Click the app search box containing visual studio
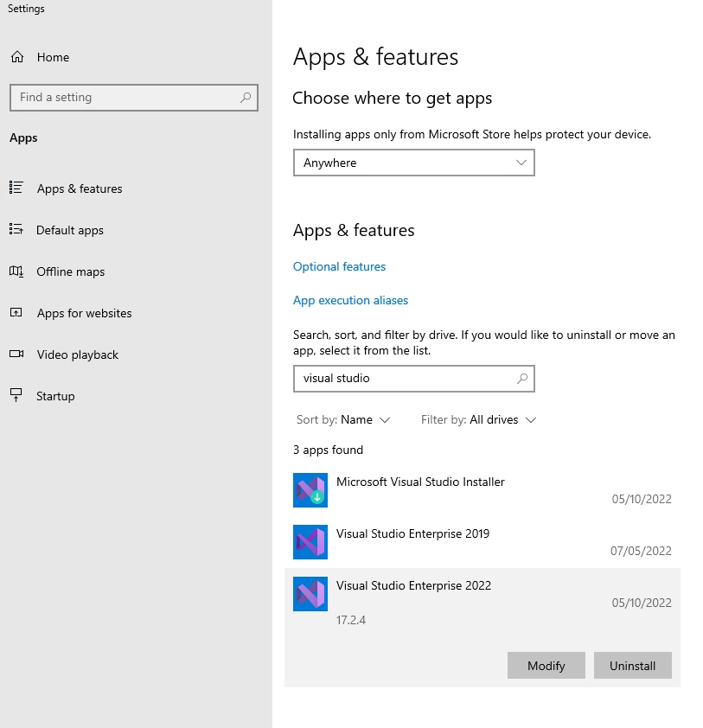This screenshot has height=728, width=703. (413, 379)
